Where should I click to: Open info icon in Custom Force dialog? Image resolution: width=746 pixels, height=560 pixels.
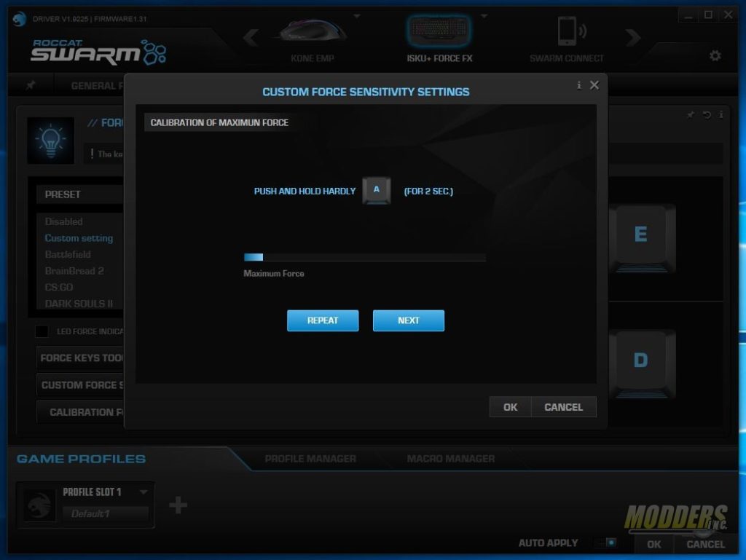click(x=578, y=85)
